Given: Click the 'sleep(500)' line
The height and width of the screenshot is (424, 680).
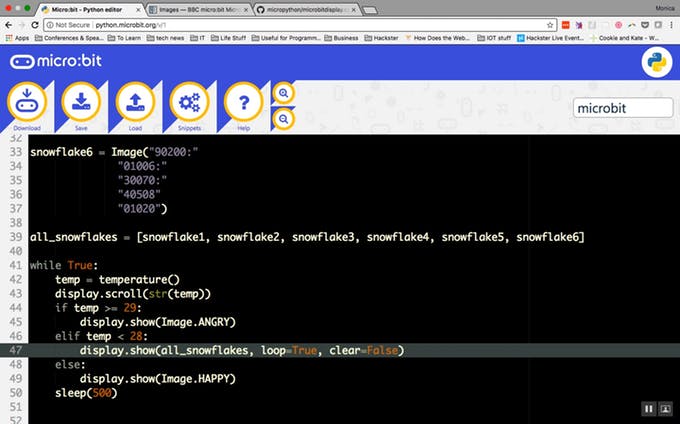Looking at the screenshot, I should coord(86,393).
